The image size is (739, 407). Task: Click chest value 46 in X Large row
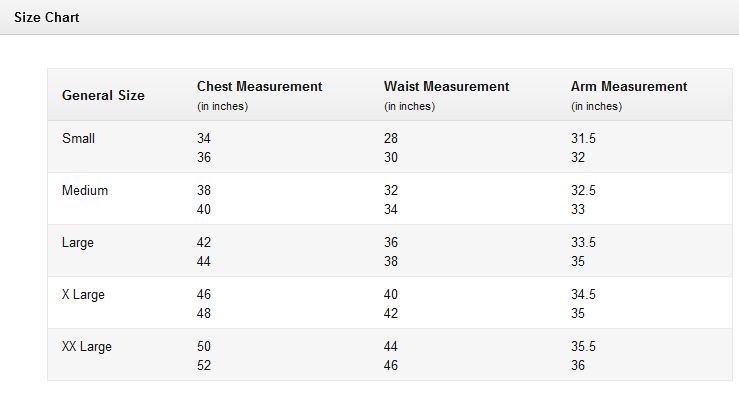204,295
